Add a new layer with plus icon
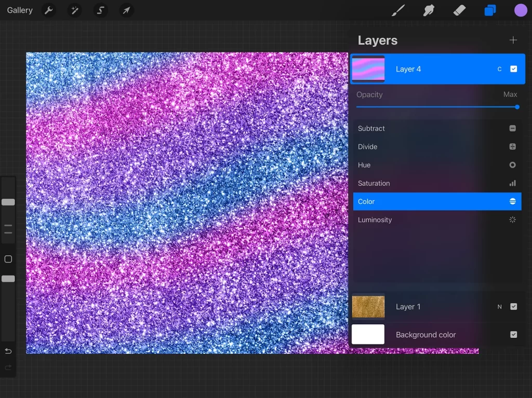The image size is (532, 398). click(x=513, y=40)
